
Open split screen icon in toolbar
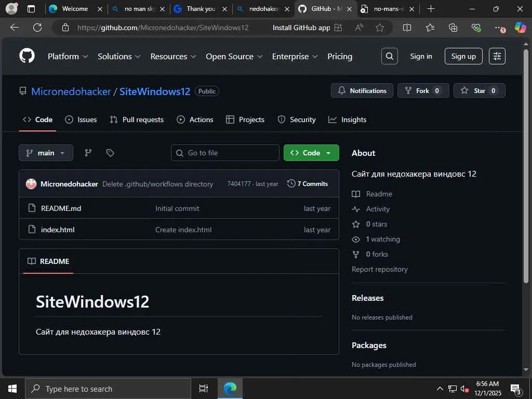tap(407, 28)
